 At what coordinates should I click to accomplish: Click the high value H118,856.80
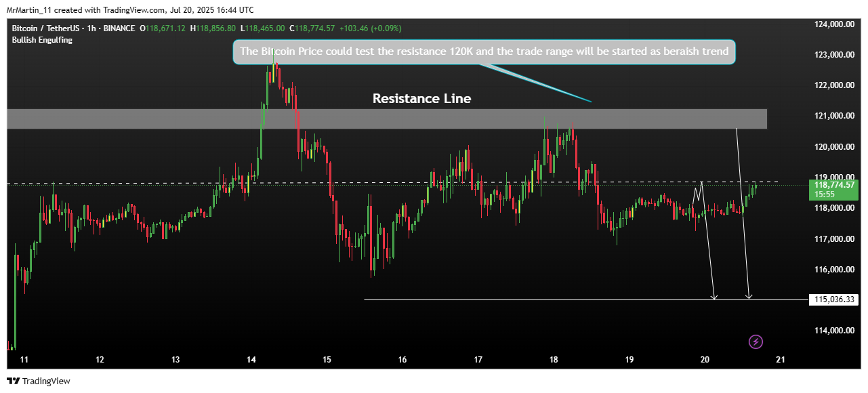click(213, 28)
